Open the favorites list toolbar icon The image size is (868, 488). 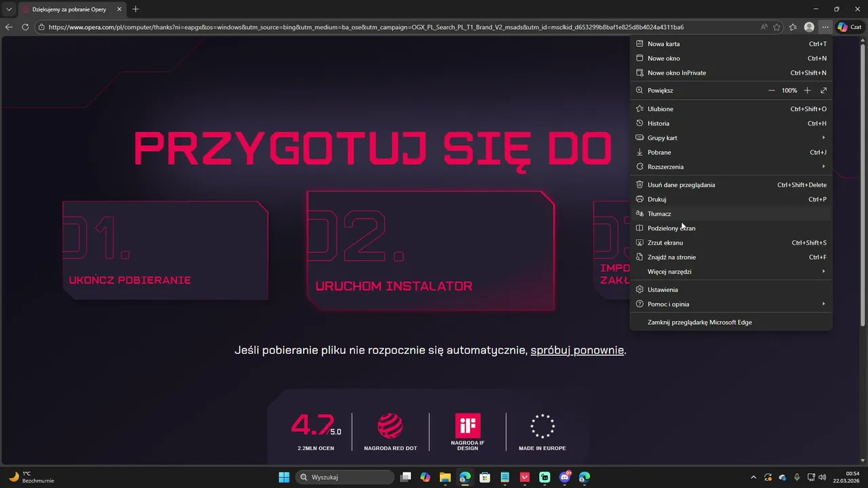[x=793, y=27]
